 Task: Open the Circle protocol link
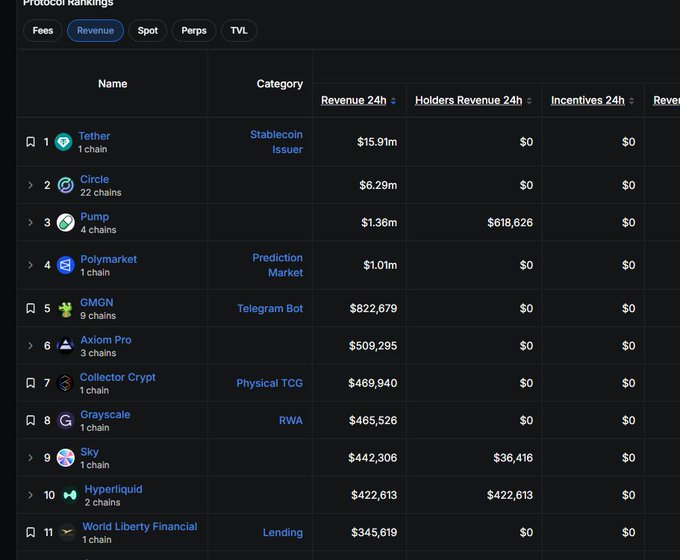click(x=95, y=179)
